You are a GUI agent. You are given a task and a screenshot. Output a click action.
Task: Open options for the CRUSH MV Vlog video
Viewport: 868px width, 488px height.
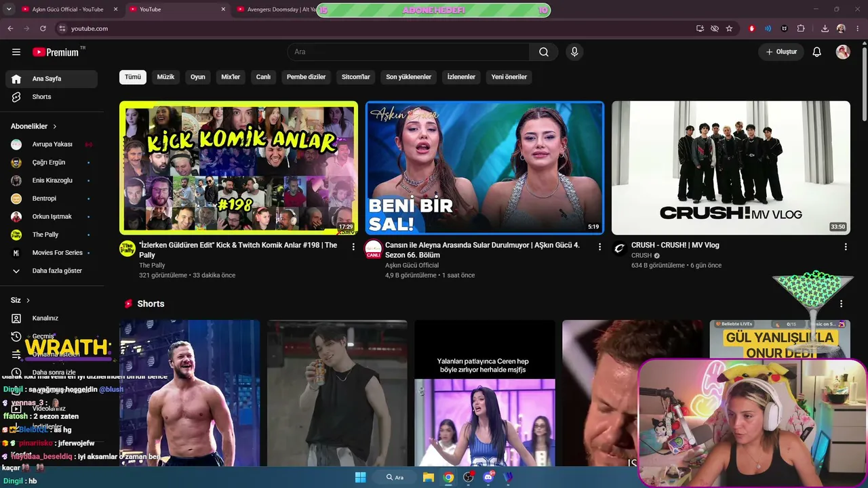tap(846, 247)
